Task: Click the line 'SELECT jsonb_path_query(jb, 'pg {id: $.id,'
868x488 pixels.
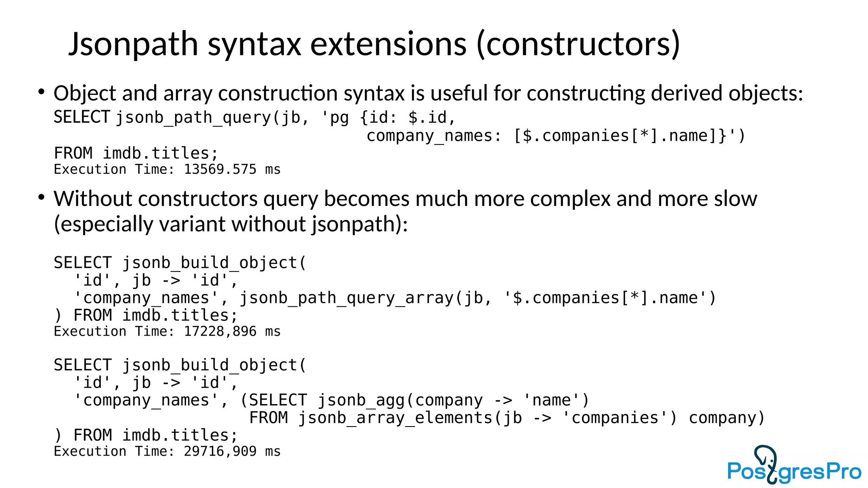Action: (x=254, y=117)
